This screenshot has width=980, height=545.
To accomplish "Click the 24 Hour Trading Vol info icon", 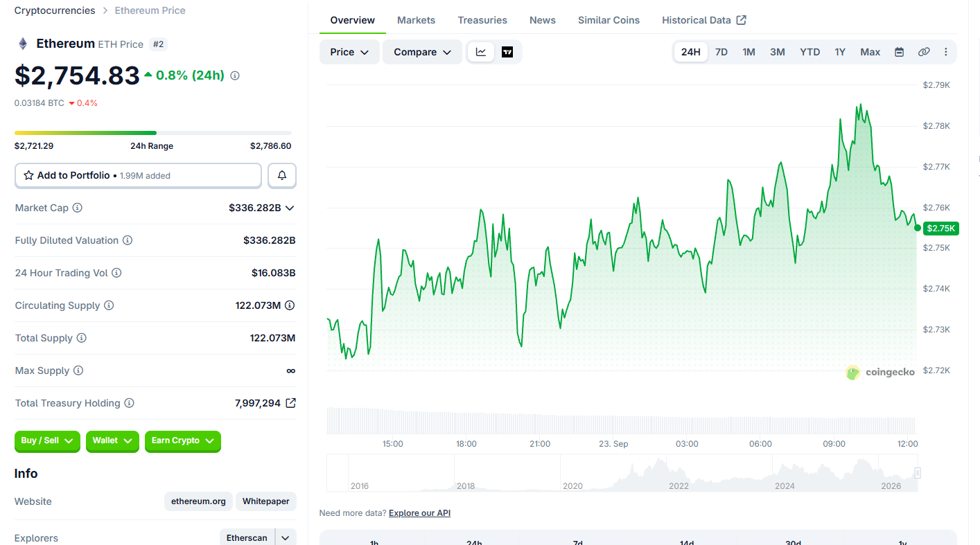I will point(116,273).
